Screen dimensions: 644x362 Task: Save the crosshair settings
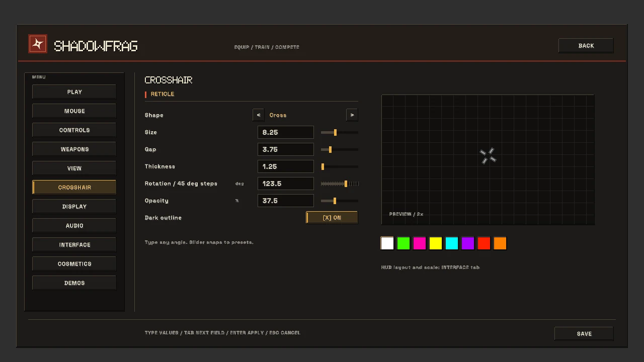(x=584, y=334)
